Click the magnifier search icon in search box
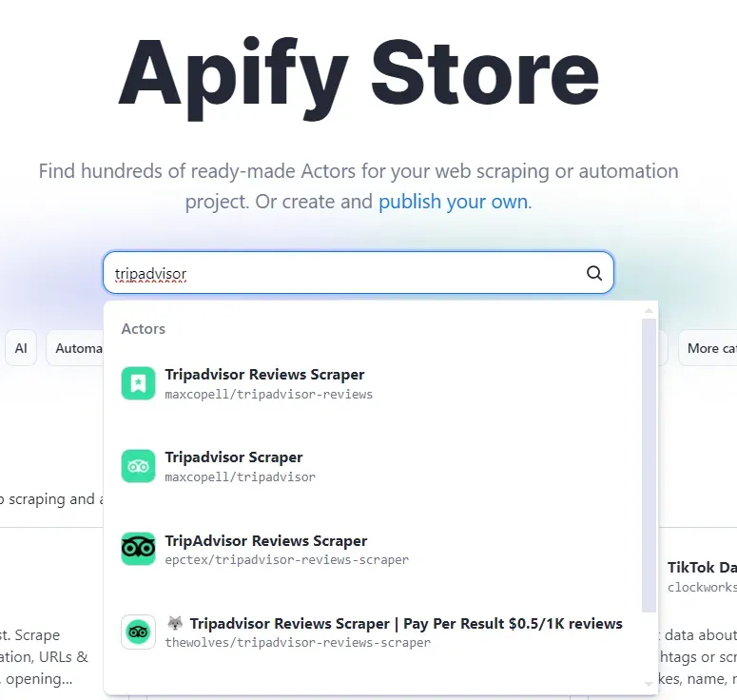 pos(594,273)
